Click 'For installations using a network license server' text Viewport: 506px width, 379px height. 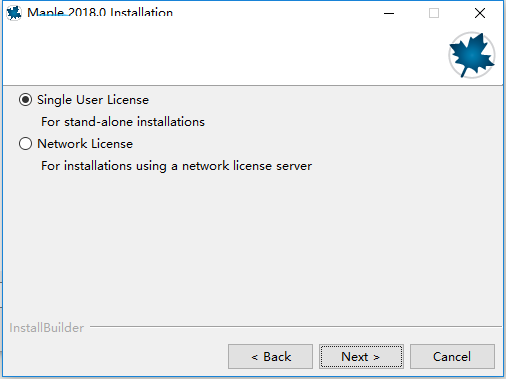point(177,166)
